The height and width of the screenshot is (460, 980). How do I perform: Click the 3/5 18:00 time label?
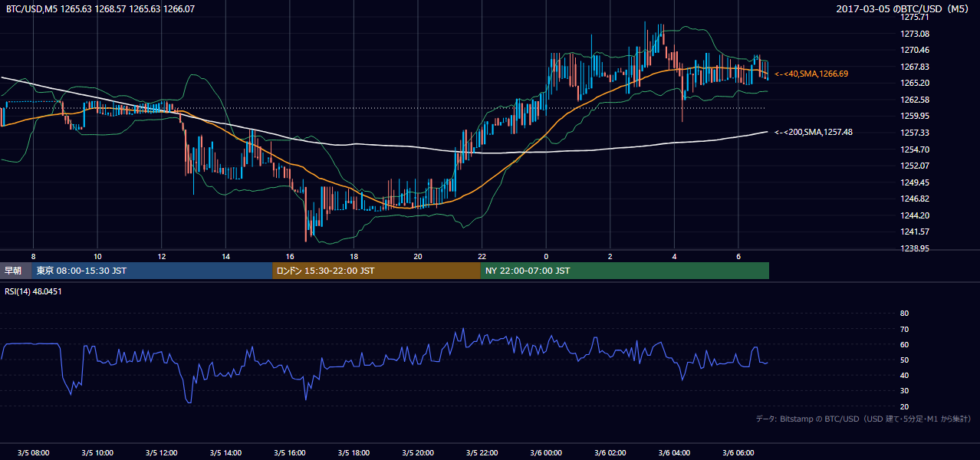(354, 452)
